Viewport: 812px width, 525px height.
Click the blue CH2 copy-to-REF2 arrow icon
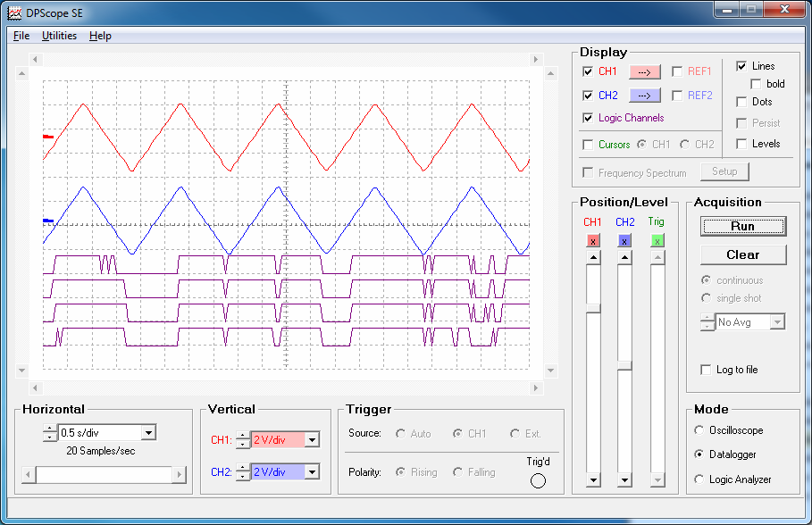644,95
